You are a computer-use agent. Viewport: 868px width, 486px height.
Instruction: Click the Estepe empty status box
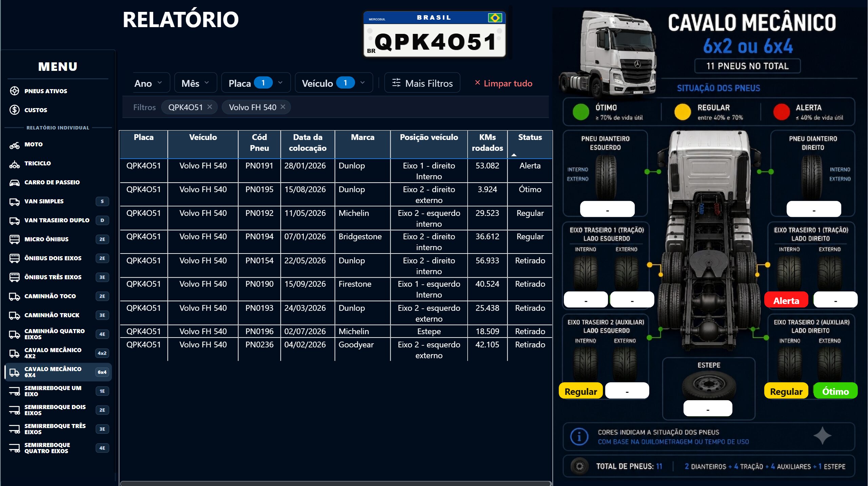708,408
